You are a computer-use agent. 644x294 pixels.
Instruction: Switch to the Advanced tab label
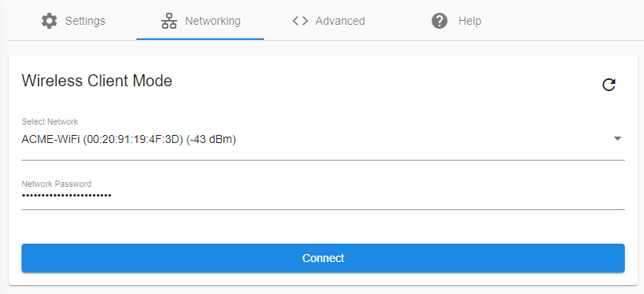click(340, 21)
